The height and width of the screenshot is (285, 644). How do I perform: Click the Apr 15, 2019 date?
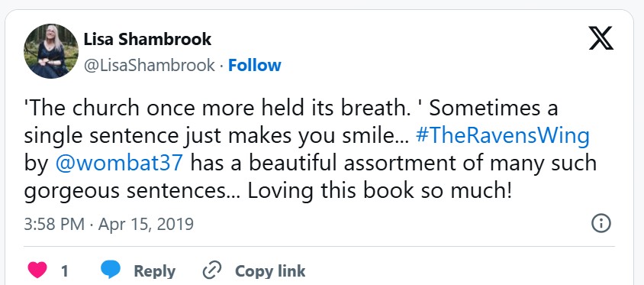click(x=146, y=225)
